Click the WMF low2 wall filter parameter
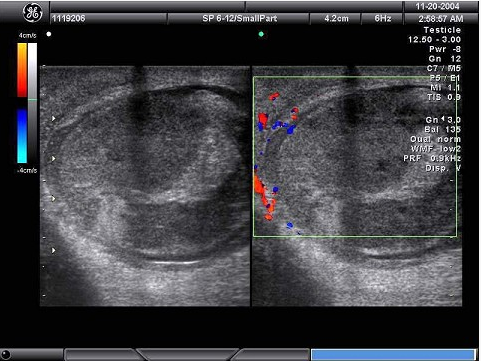481x361 pixels. point(435,148)
